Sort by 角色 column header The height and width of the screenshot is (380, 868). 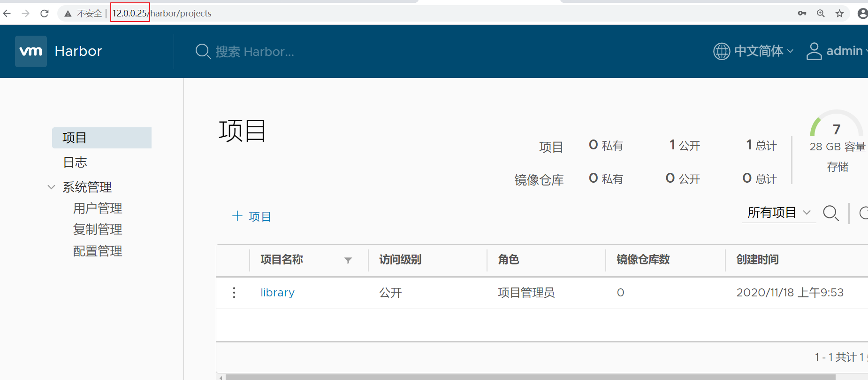(509, 259)
